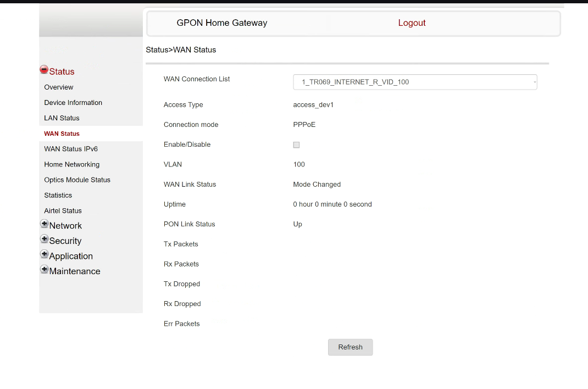The height and width of the screenshot is (389, 588).
Task: View Optics Module Status
Action: [77, 180]
